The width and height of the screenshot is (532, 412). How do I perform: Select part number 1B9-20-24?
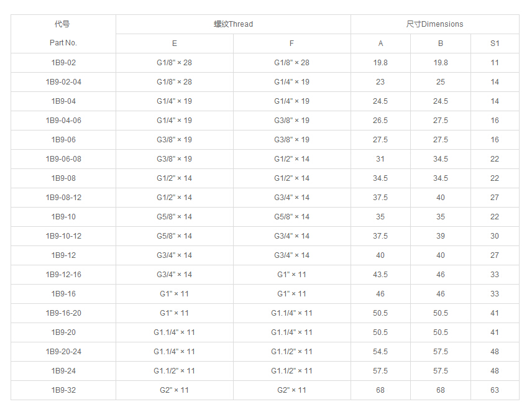click(x=63, y=352)
